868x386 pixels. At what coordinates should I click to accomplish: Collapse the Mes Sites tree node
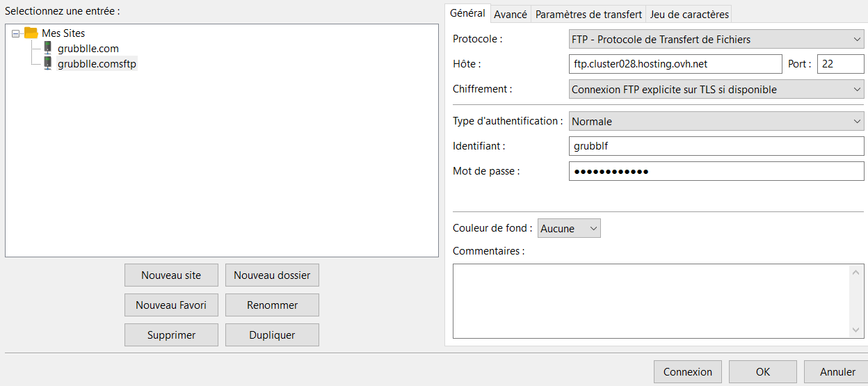click(15, 33)
